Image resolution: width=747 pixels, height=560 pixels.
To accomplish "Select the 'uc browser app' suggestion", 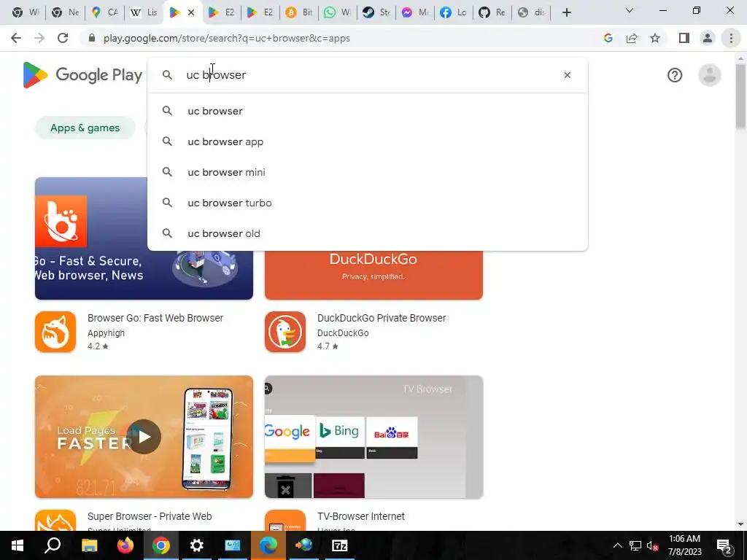I will click(368, 141).
